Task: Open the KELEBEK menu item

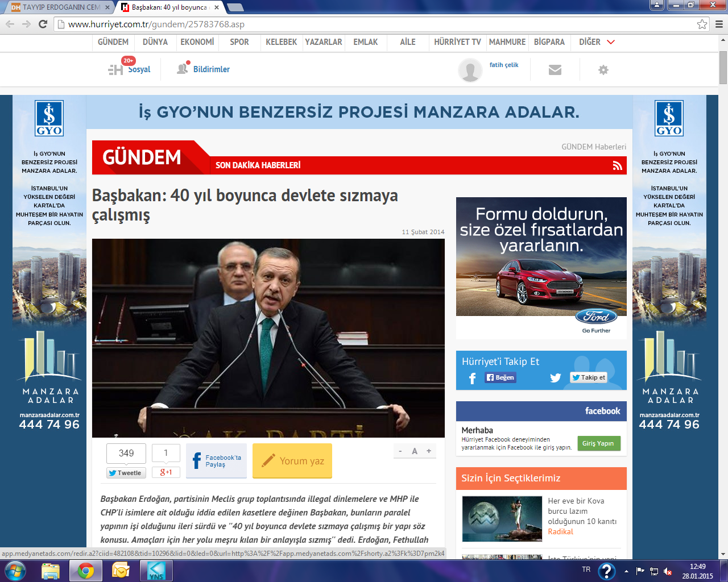Action: coord(282,42)
